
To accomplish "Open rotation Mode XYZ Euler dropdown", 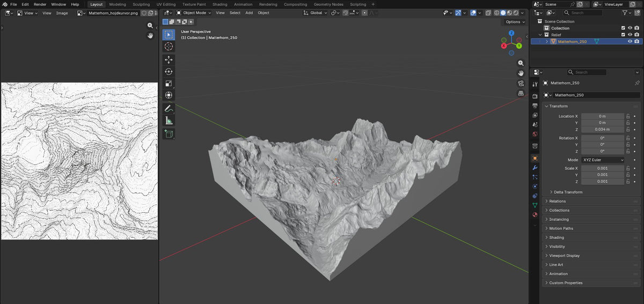I will pos(603,160).
